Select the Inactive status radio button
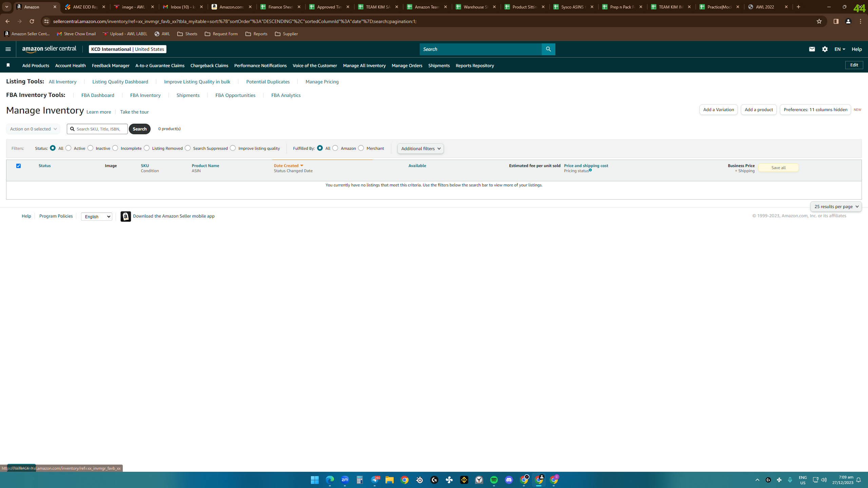The height and width of the screenshot is (488, 868). [x=91, y=148]
